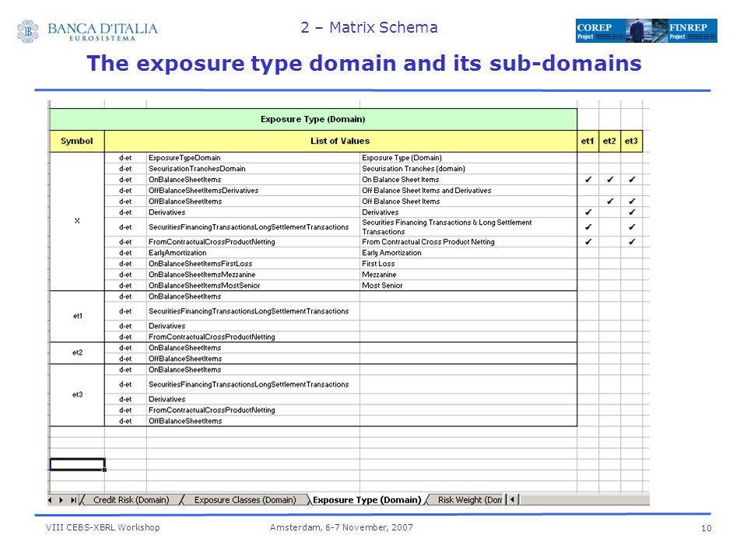Image resolution: width=747 pixels, height=560 pixels.
Task: Select the OnBalanceSheetItemsMezzanine cell
Action: point(253,275)
